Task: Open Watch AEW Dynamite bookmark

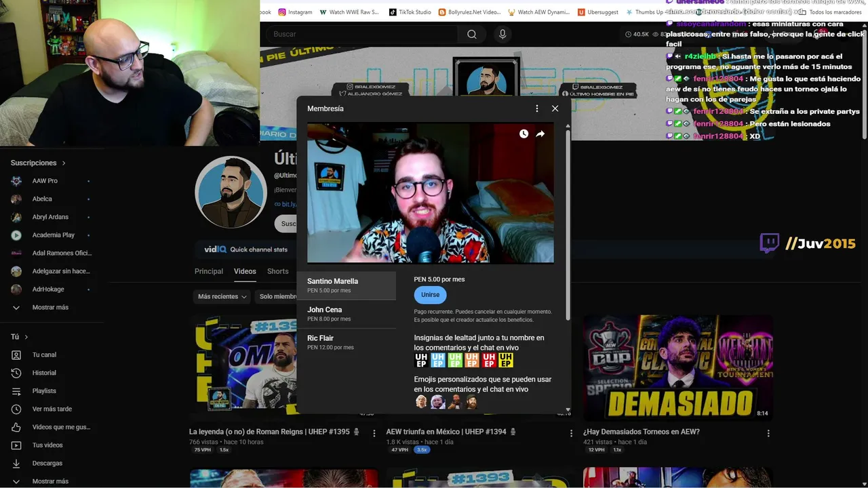Action: (x=538, y=12)
